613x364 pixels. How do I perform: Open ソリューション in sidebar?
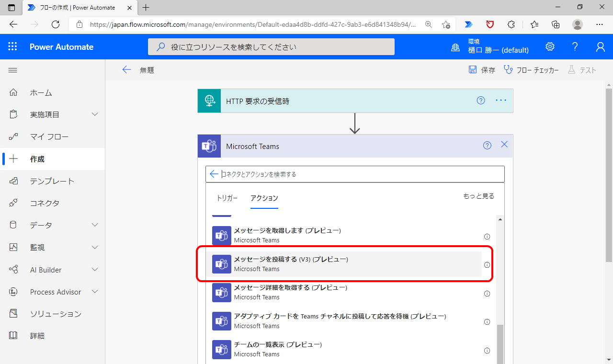53,314
